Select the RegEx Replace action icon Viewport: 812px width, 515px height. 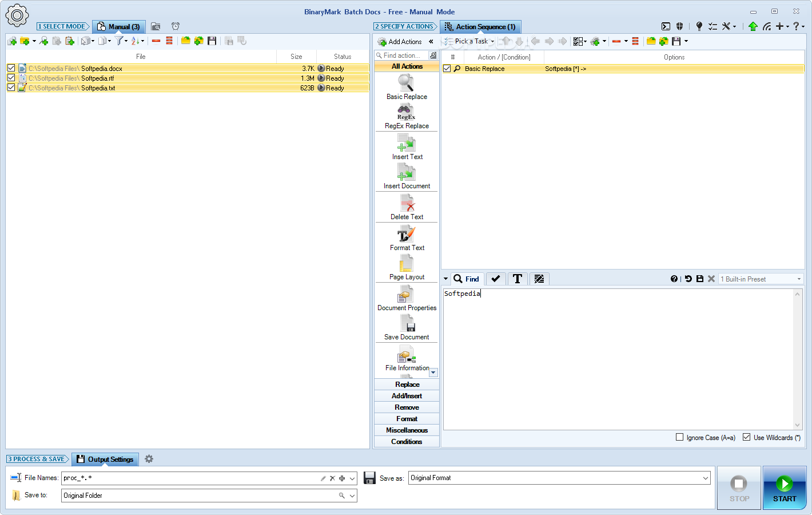[x=407, y=116]
